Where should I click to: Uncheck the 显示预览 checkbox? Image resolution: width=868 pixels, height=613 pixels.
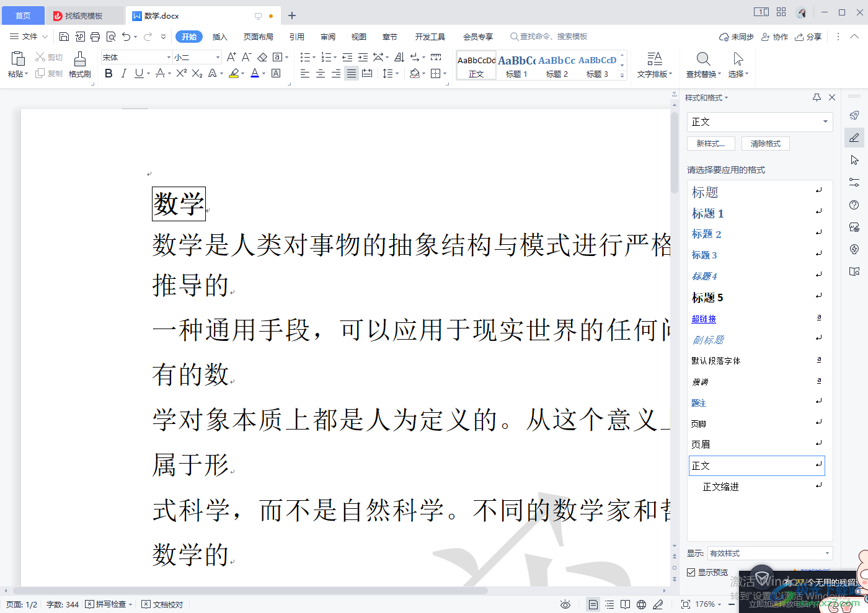click(691, 573)
